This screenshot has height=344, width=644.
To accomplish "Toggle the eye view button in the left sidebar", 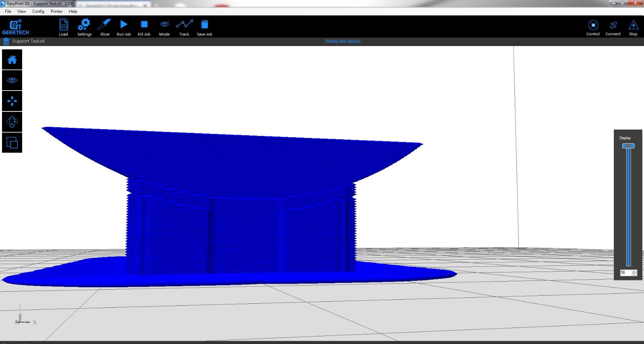I will tap(12, 80).
